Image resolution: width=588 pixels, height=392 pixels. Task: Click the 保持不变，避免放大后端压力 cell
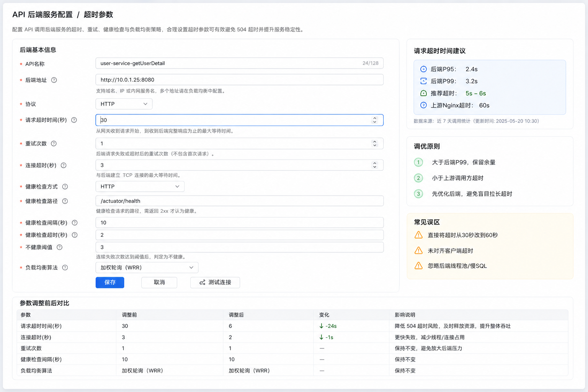pos(429,348)
